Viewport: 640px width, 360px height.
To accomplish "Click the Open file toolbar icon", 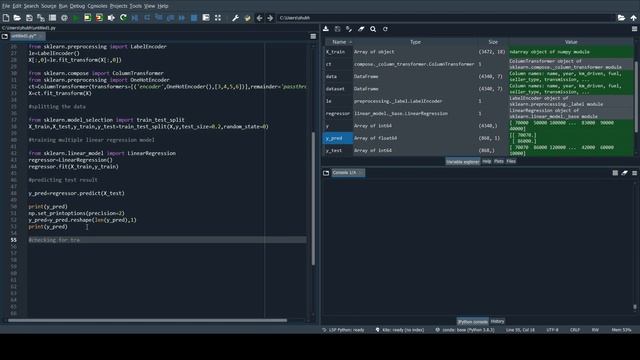I will (x=17, y=18).
